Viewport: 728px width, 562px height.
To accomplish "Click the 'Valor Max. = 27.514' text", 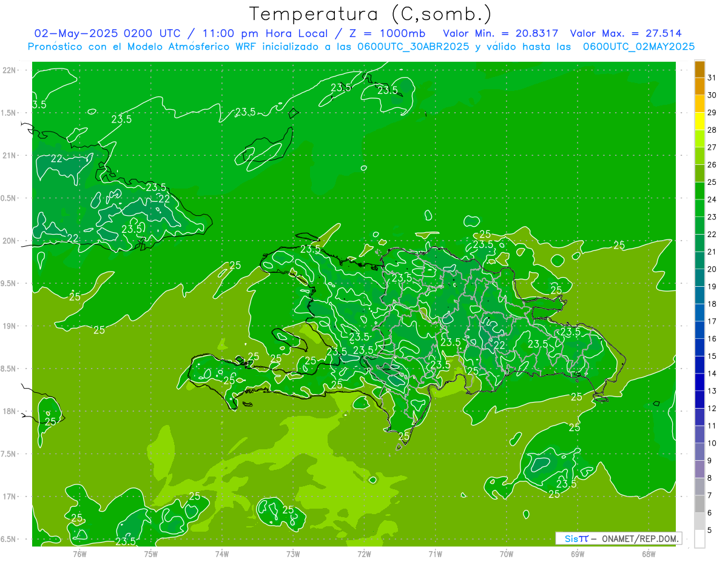I will [x=625, y=33].
